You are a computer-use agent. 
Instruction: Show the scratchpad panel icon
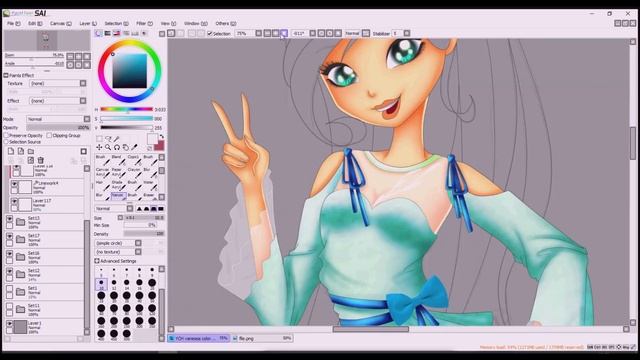point(144,33)
